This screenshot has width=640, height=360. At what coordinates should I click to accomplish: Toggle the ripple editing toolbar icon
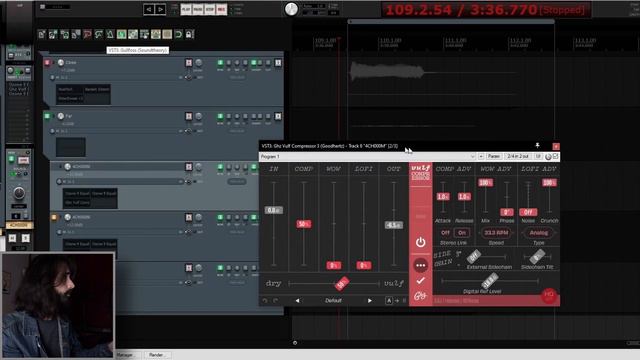click(144, 34)
